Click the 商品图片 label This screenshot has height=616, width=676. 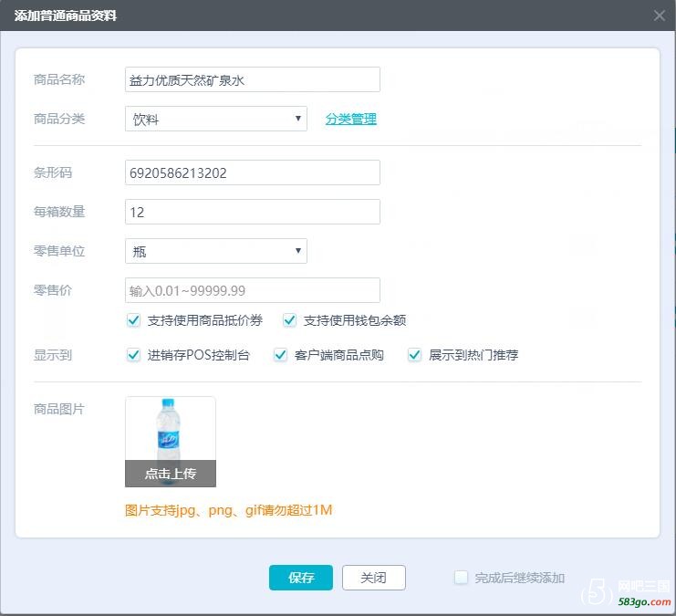tap(59, 409)
